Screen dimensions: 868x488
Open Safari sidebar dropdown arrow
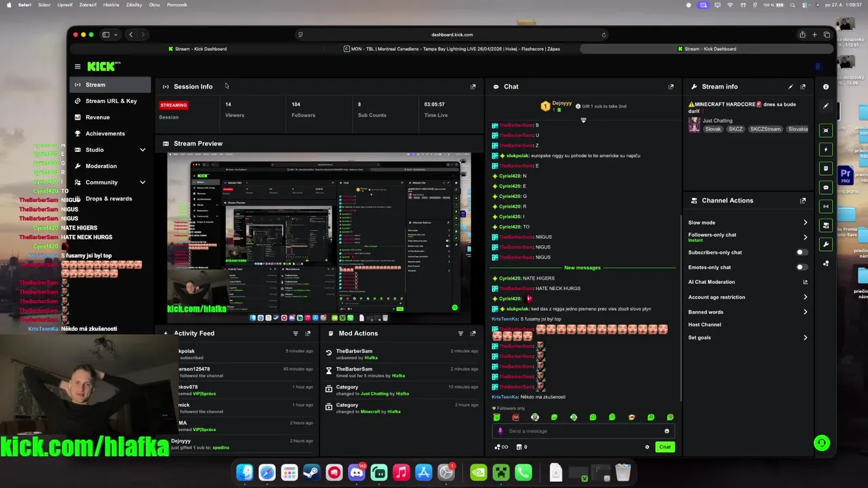click(x=116, y=35)
